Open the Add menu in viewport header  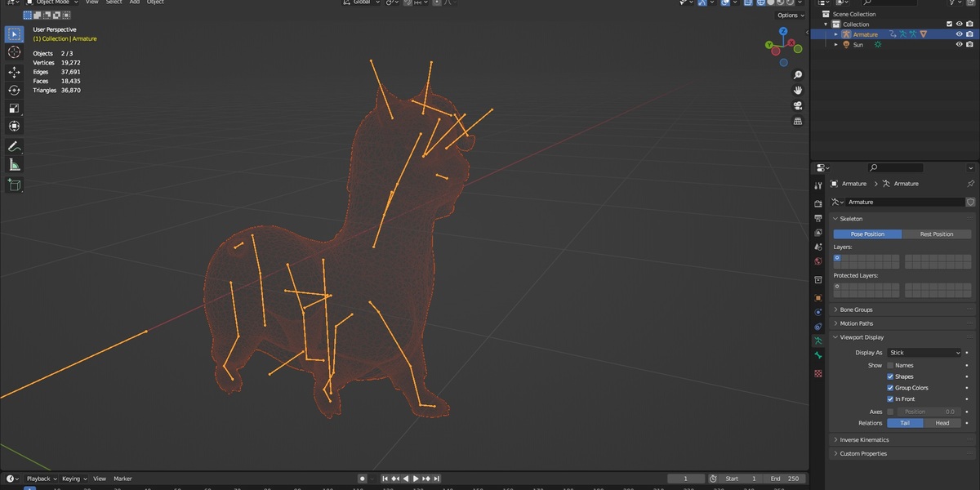[x=135, y=2]
